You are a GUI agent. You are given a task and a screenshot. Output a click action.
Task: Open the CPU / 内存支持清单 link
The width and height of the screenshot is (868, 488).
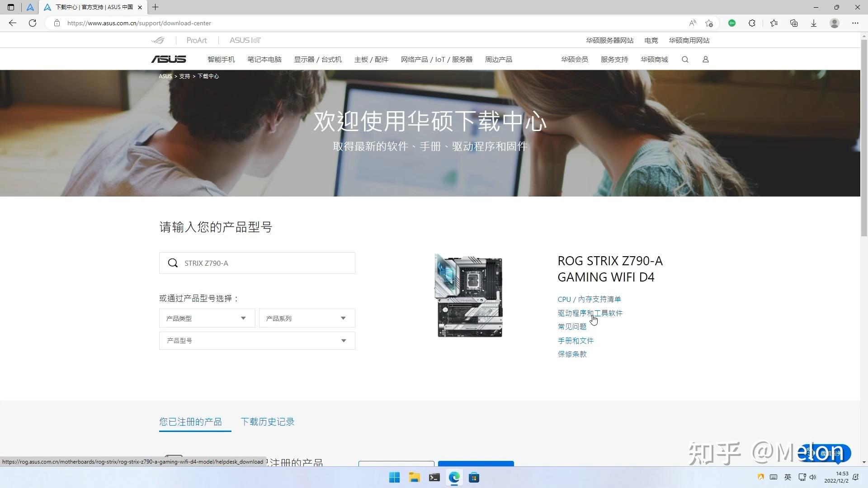click(589, 299)
